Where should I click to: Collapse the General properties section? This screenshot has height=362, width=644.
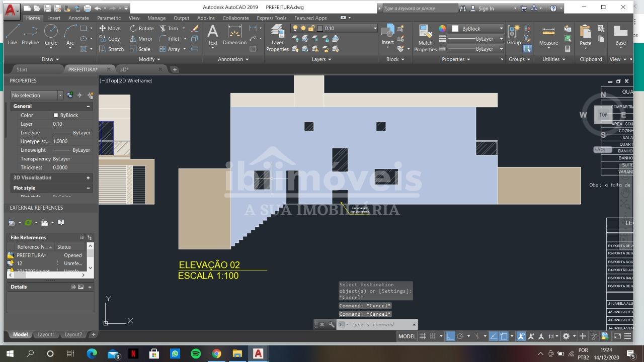pos(88,106)
